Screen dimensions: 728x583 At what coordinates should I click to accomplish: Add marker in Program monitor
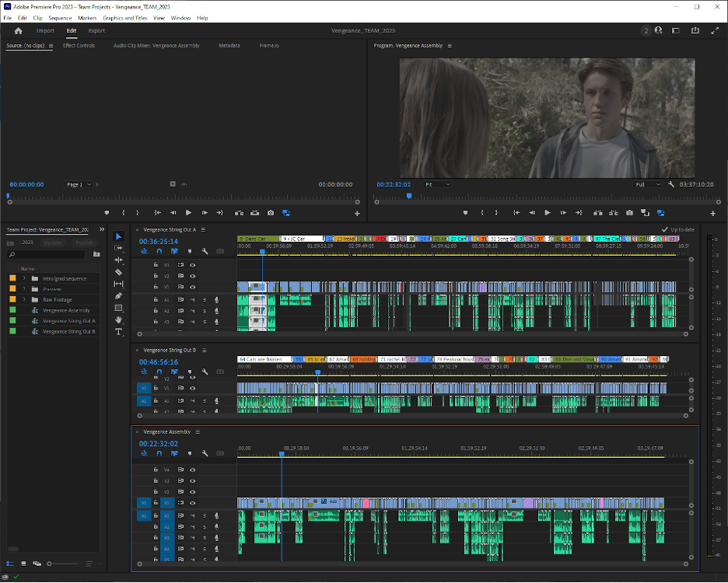465,212
